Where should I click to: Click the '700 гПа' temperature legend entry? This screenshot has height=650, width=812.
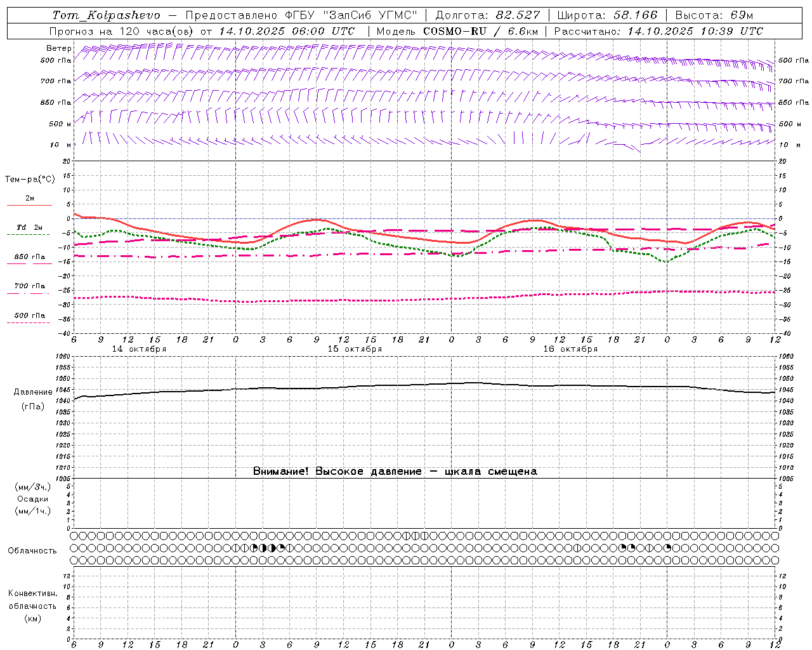point(30,286)
